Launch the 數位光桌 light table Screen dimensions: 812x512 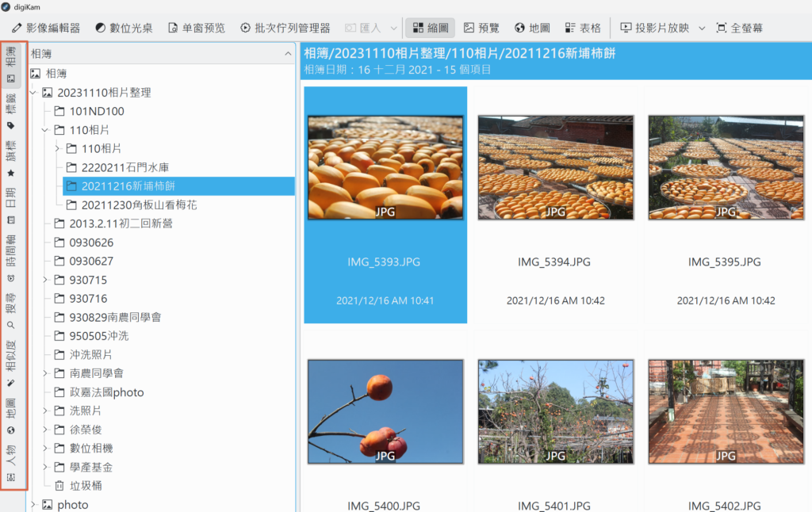pyautogui.click(x=124, y=28)
